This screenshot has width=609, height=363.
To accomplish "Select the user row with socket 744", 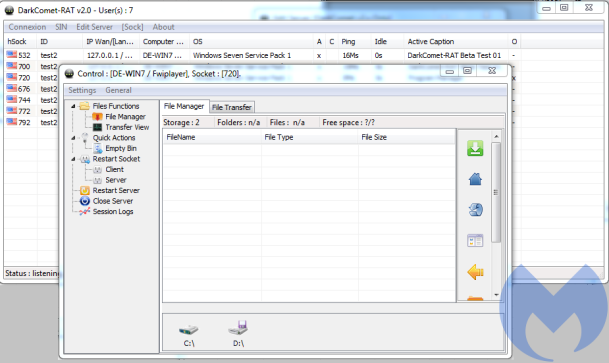I will (32, 100).
